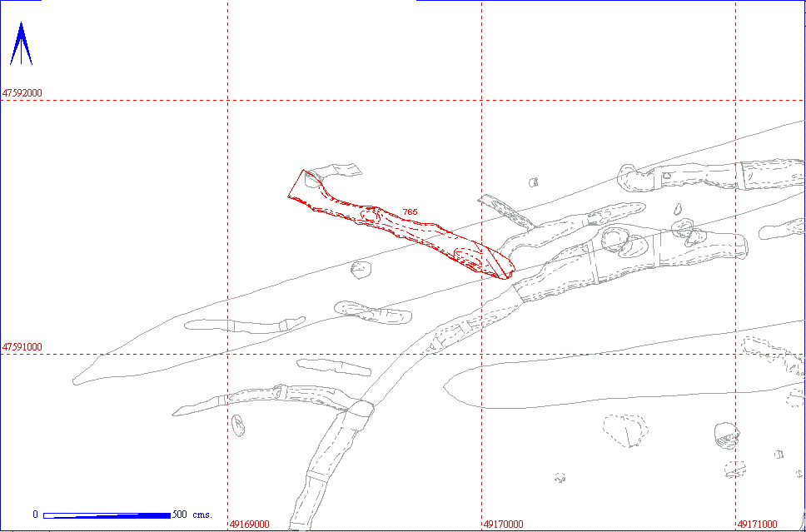Click the easting label 49171000
Image resolution: width=806 pixels, height=532 pixels.
coord(757,525)
